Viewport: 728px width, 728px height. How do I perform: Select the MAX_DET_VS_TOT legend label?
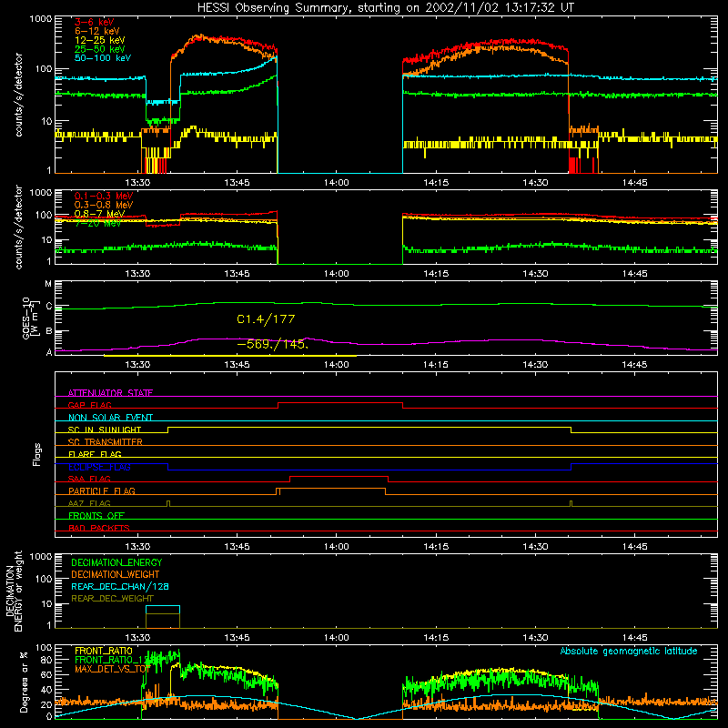click(x=112, y=669)
